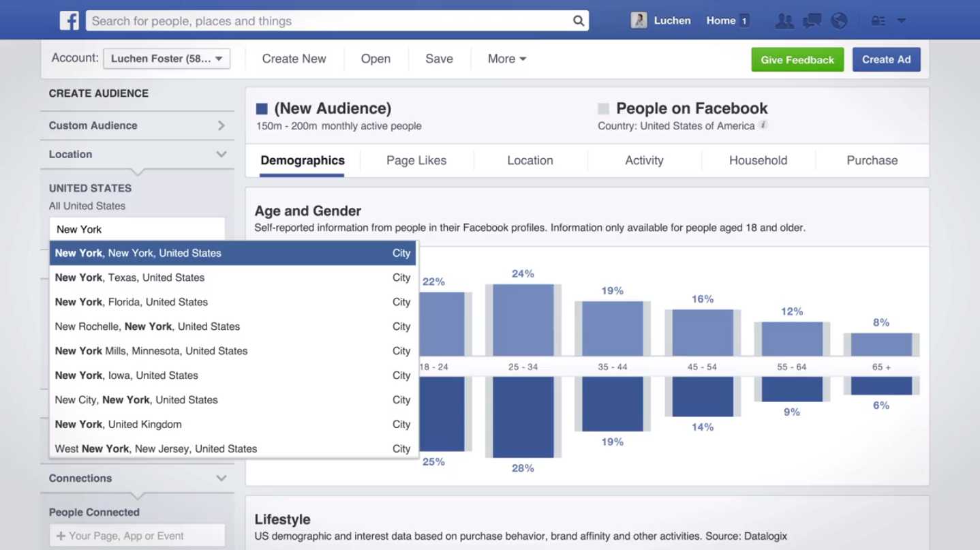Image resolution: width=980 pixels, height=550 pixels.
Task: Click the 45 - 54 men bar showing 14%
Action: (702, 396)
